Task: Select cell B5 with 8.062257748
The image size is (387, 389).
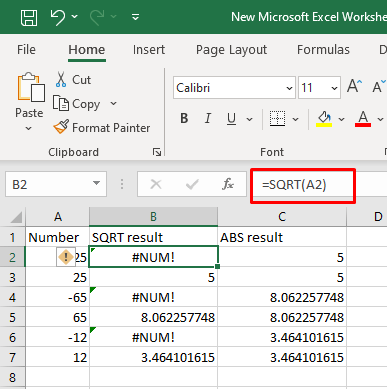Action: pos(153,317)
